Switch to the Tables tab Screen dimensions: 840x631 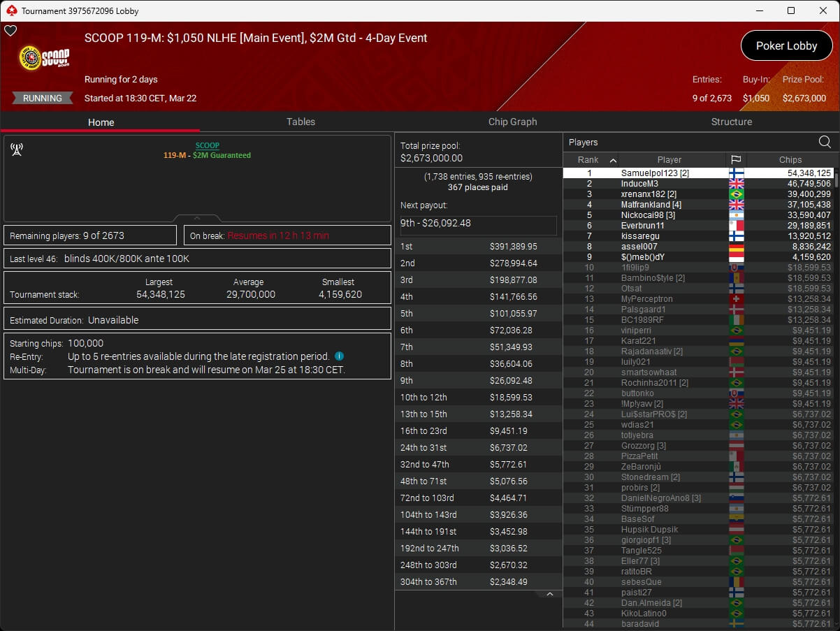click(300, 122)
